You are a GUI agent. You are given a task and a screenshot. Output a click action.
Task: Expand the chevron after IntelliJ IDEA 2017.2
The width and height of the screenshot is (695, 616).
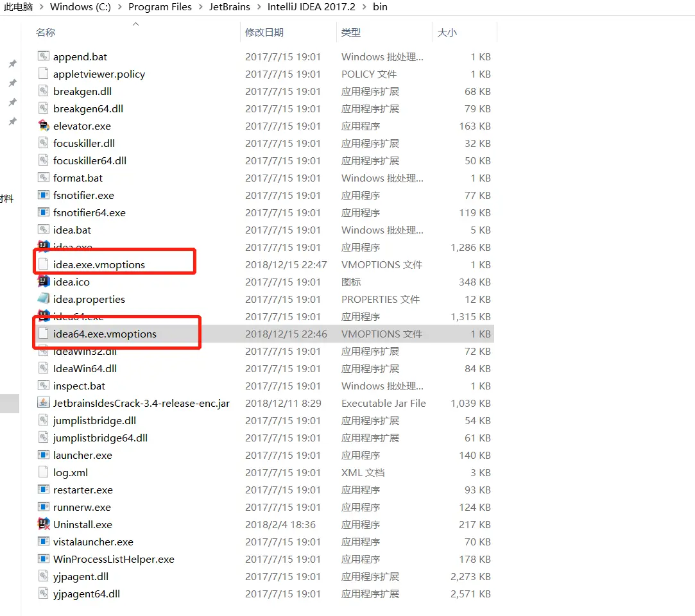pyautogui.click(x=365, y=7)
